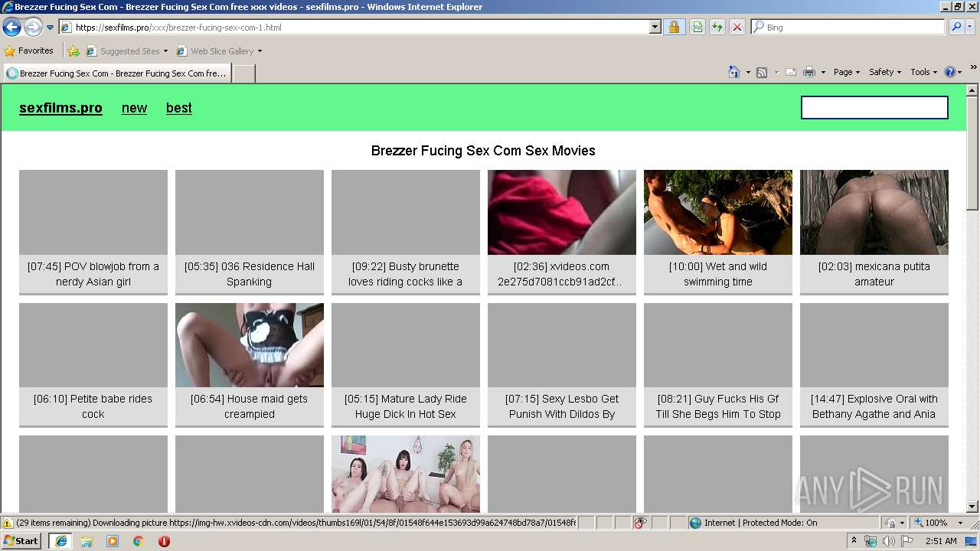Click the browser Back arrow button
Screen dimensions: 980x551
tap(11, 28)
